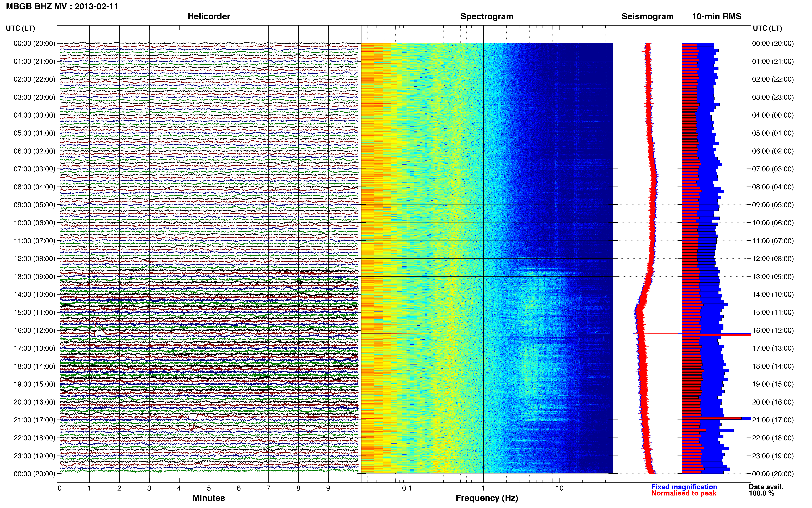The height and width of the screenshot is (508, 812).
Task: Click right time label '21:00 (17:00)'
Action: pyautogui.click(x=773, y=420)
